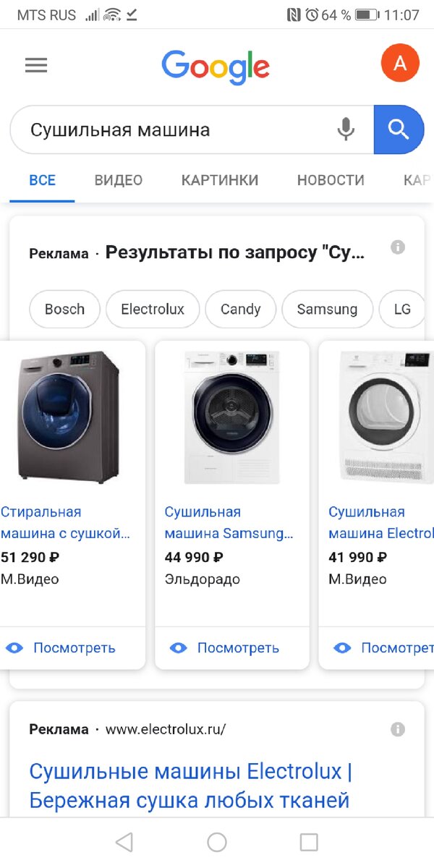Image resolution: width=434 pixels, height=868 pixels.
Task: Tap the Android back navigation button
Action: (x=123, y=842)
